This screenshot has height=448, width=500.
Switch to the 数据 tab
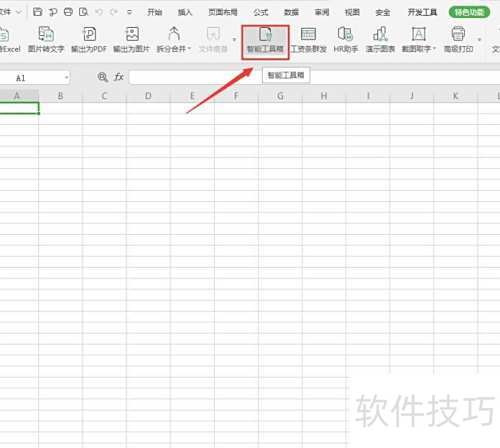291,12
